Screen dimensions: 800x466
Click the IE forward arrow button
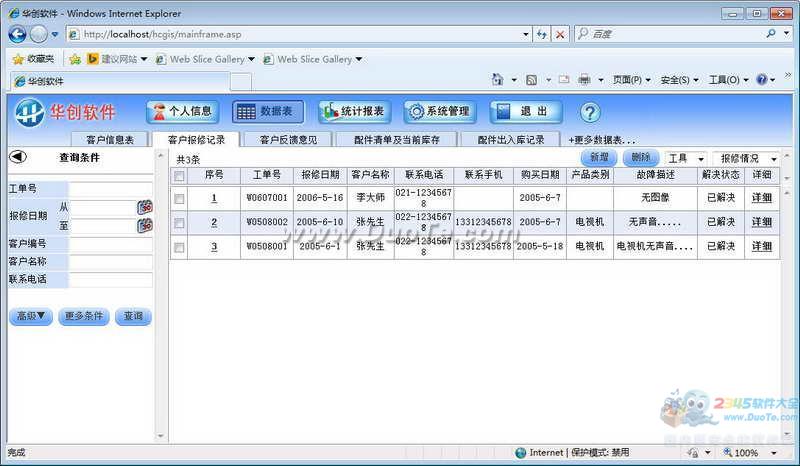tap(39, 34)
